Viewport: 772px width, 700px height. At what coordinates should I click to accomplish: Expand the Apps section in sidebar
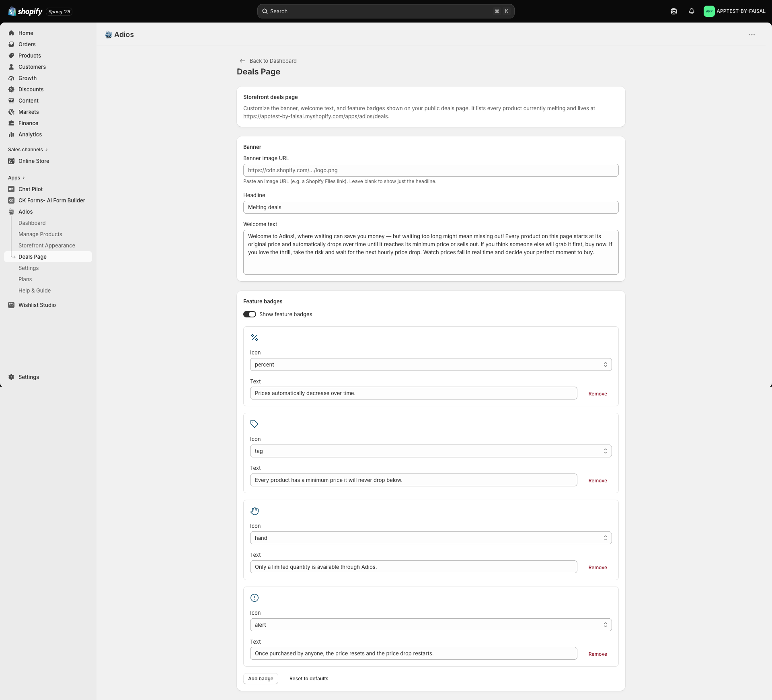(16, 178)
